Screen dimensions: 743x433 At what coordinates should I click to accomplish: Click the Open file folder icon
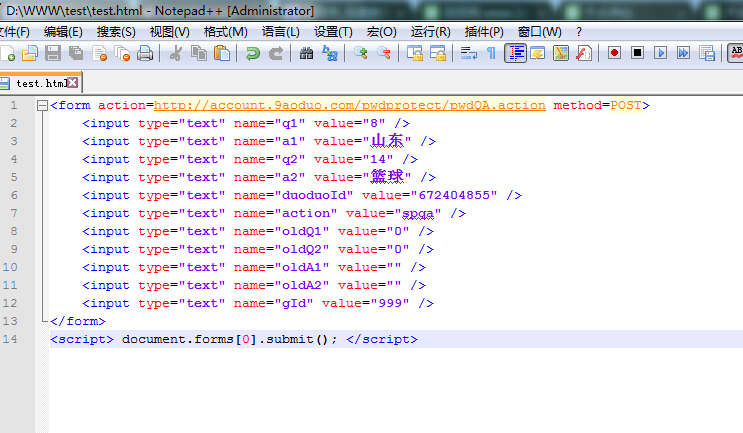pos(30,53)
